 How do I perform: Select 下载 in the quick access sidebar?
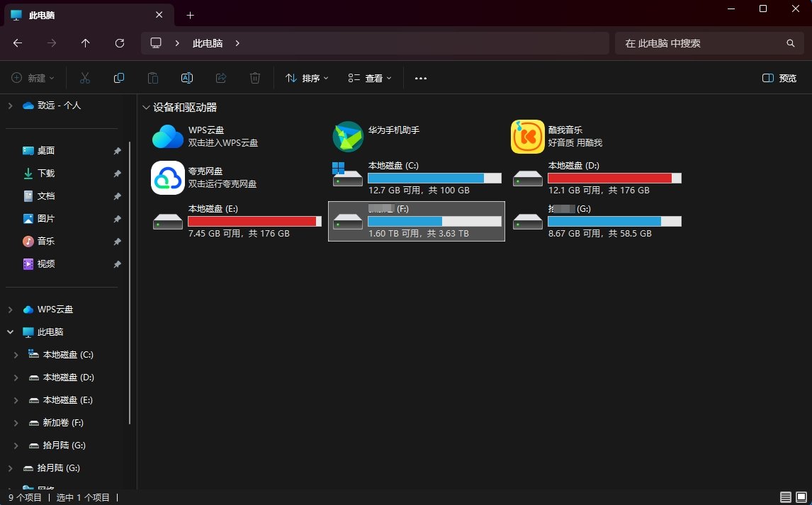(46, 174)
